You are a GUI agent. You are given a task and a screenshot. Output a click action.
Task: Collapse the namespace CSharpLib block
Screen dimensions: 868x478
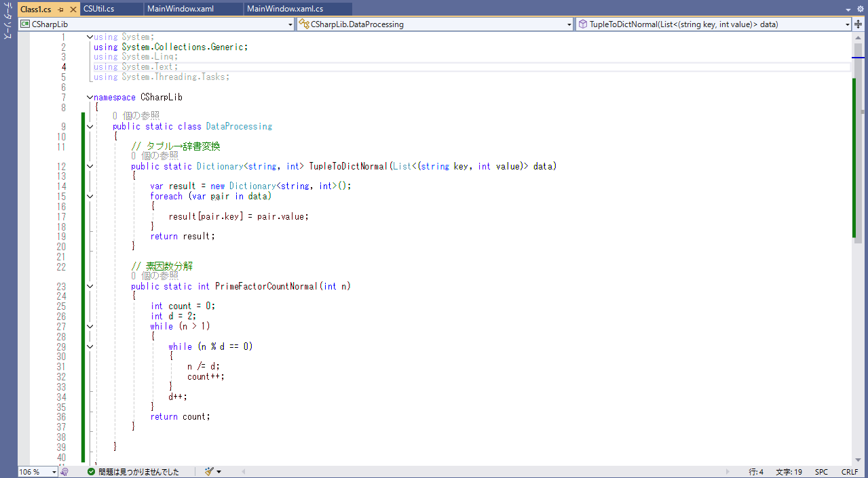click(90, 97)
